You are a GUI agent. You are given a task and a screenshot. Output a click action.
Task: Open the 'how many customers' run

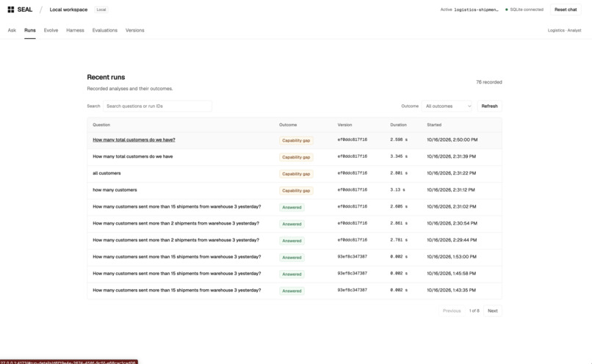tap(115, 190)
